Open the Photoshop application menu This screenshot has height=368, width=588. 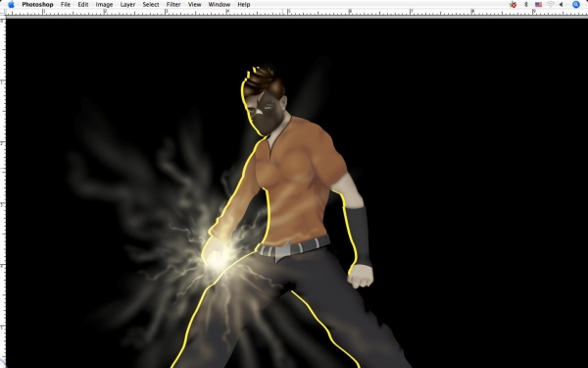(x=37, y=5)
